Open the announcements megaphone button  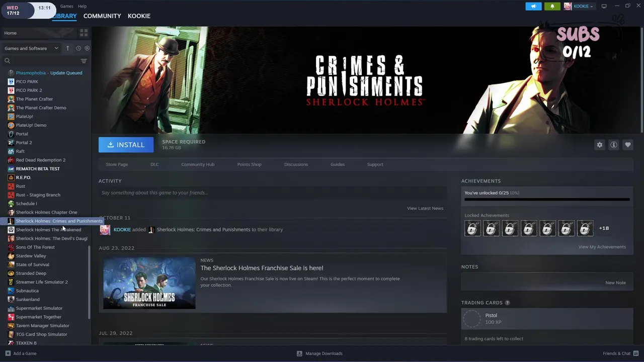[x=533, y=6]
